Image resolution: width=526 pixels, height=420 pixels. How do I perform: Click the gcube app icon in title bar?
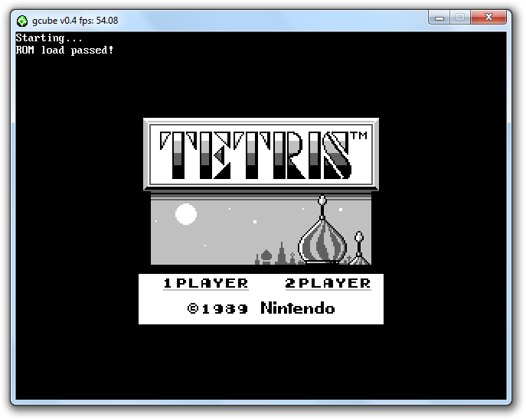(x=22, y=21)
